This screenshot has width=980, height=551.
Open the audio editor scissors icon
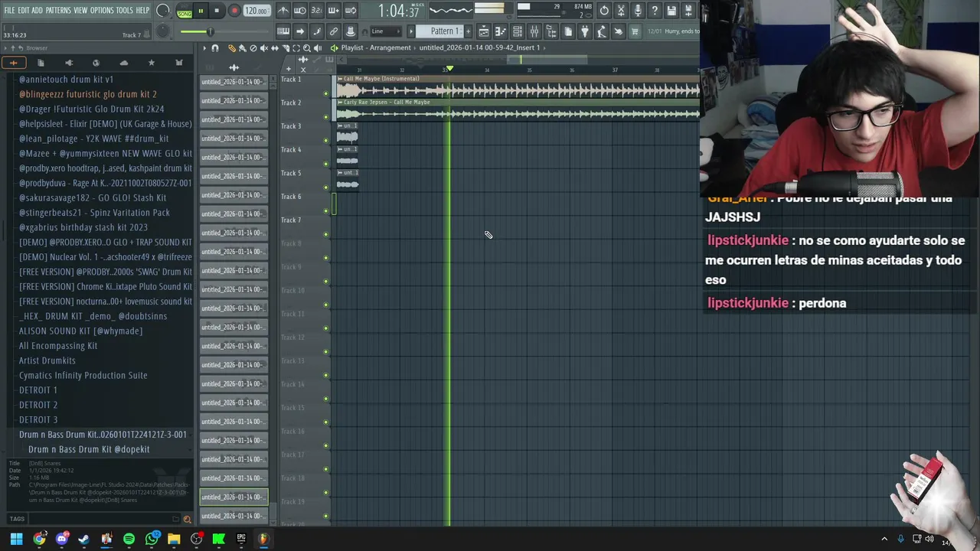pyautogui.click(x=621, y=11)
